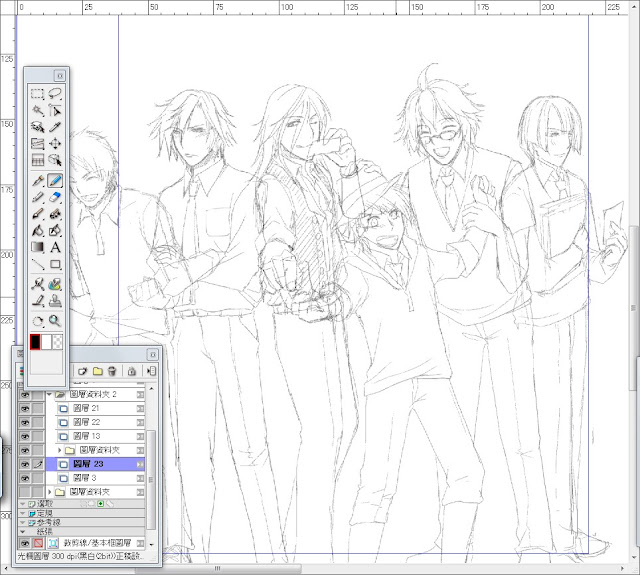The height and width of the screenshot is (575, 640).
Task: Hide layer 圖層 22 with its eye icon
Action: click(x=25, y=422)
